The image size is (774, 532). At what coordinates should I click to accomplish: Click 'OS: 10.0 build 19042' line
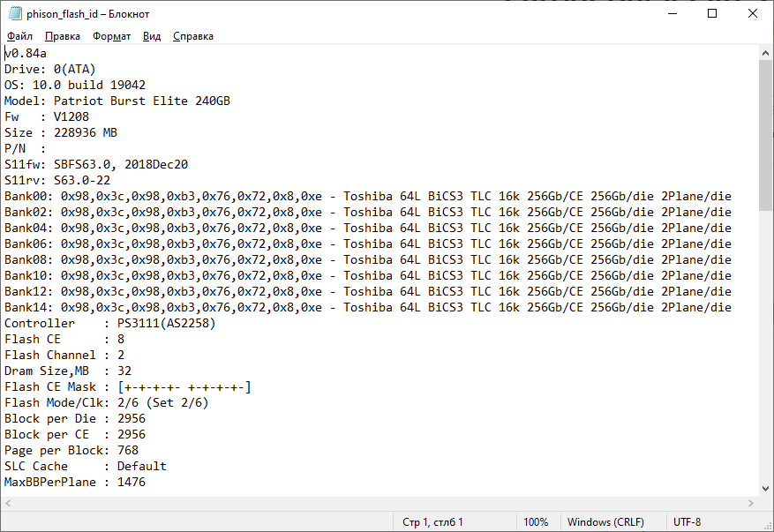point(75,85)
